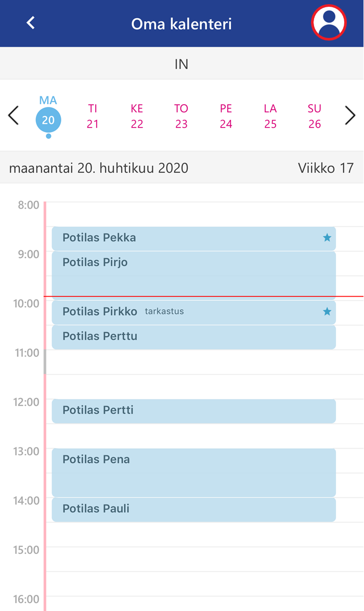Go to next week arrow

click(x=350, y=116)
